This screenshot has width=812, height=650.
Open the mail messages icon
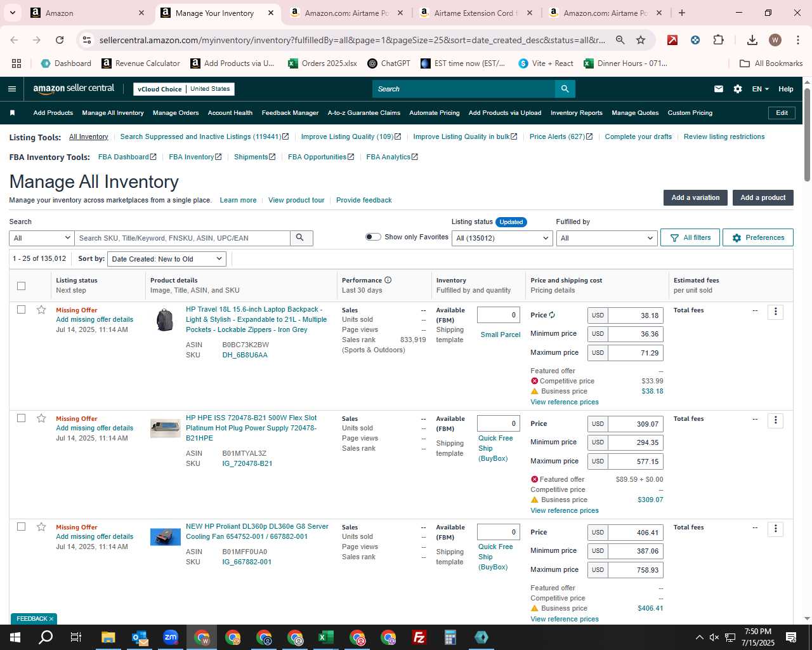pos(718,89)
